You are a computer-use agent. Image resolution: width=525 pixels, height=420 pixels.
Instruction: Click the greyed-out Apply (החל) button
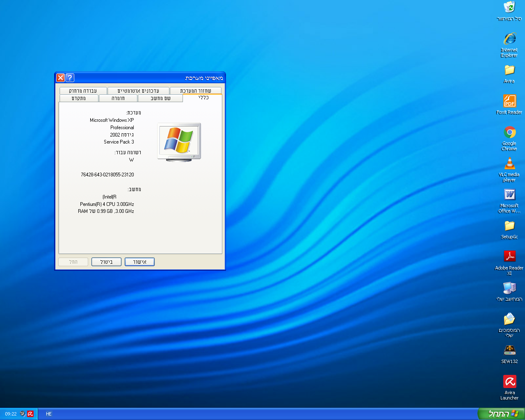pos(73,262)
